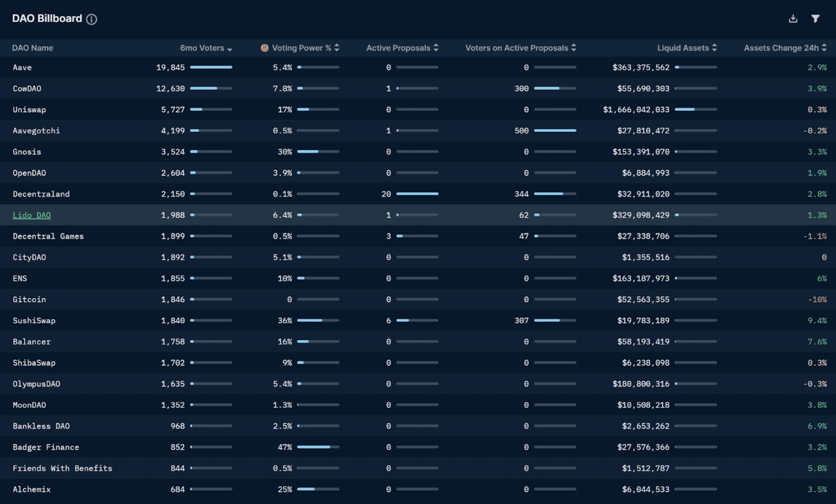Sort by 6mo Voters arrow
This screenshot has width=836, height=504.
tap(230, 49)
